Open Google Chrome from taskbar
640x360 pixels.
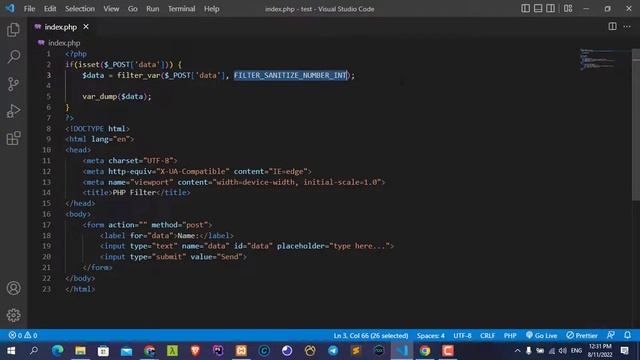[x=425, y=351]
